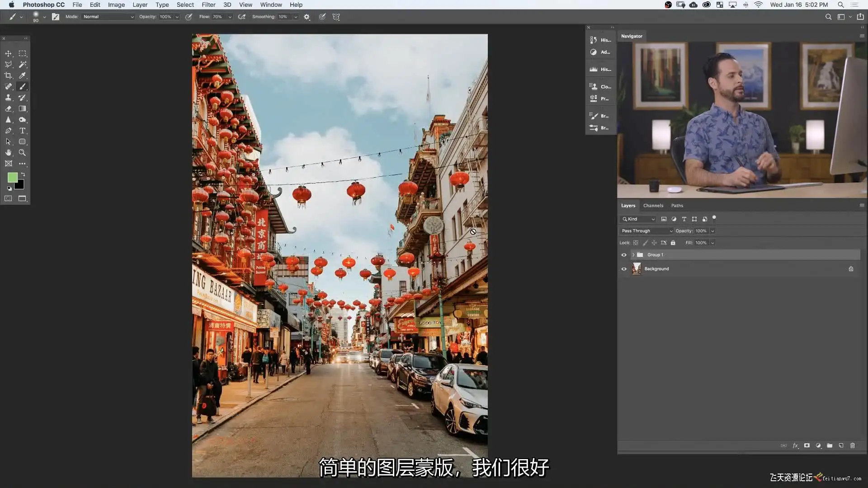The image size is (868, 488).
Task: Open the Pass Through blend mode dropdown
Action: point(646,231)
